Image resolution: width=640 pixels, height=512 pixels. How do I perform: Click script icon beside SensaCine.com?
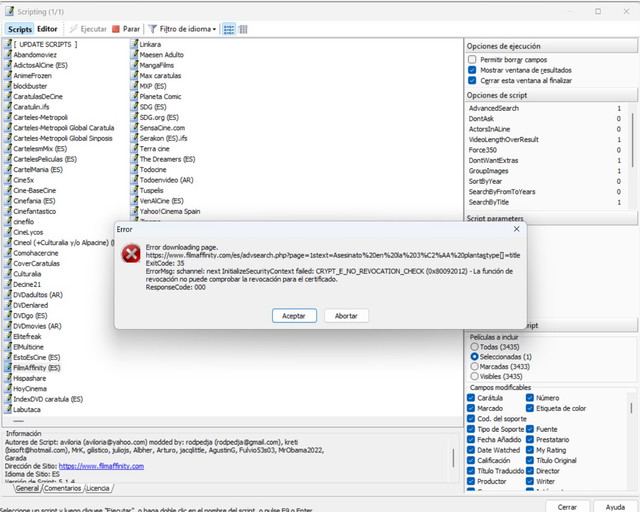tap(134, 127)
